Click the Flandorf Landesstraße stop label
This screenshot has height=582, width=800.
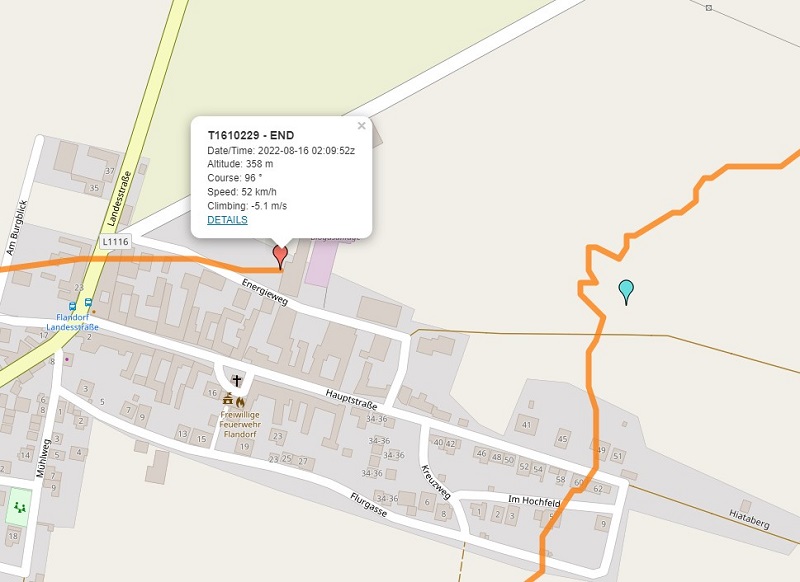(x=72, y=322)
